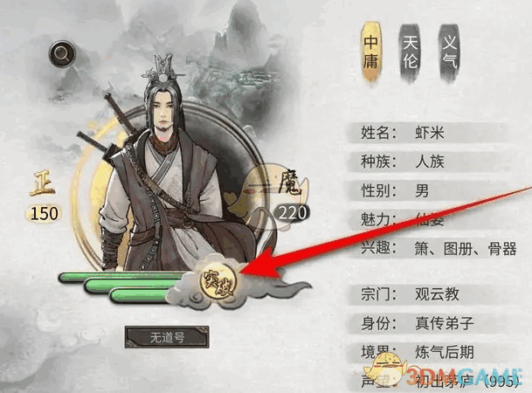Image resolution: width=532 pixels, height=393 pixels.
Task: Click the 150 righteous value
Action: click(x=44, y=213)
